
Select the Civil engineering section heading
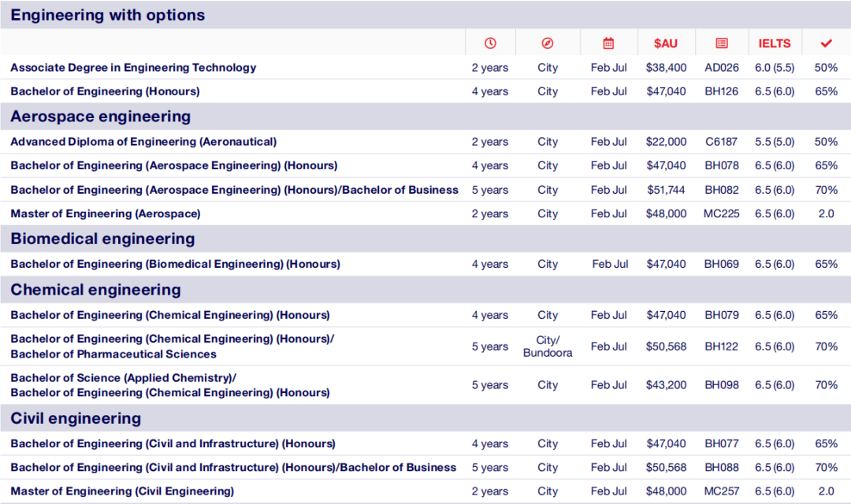coord(76,418)
